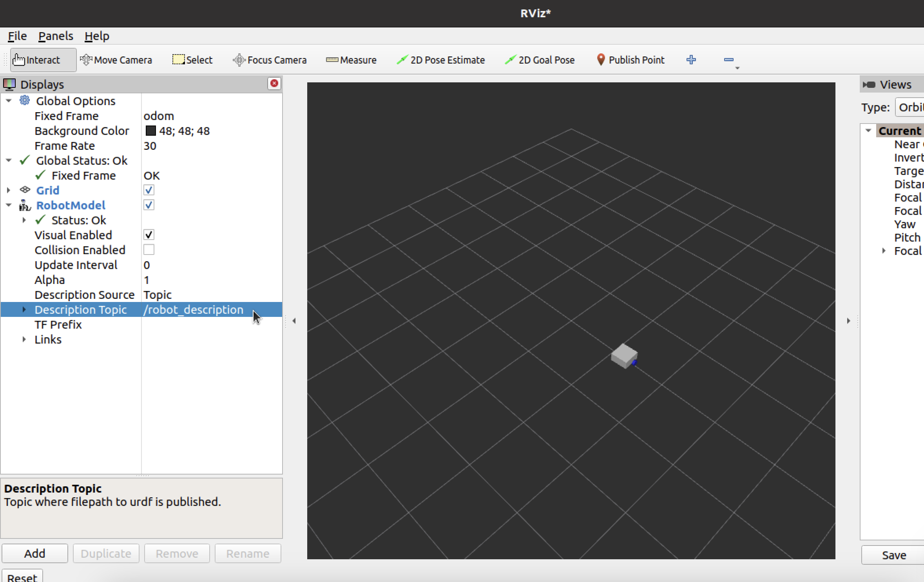Expand the Links entry
Viewport: 924px width, 582px height.
coord(24,339)
